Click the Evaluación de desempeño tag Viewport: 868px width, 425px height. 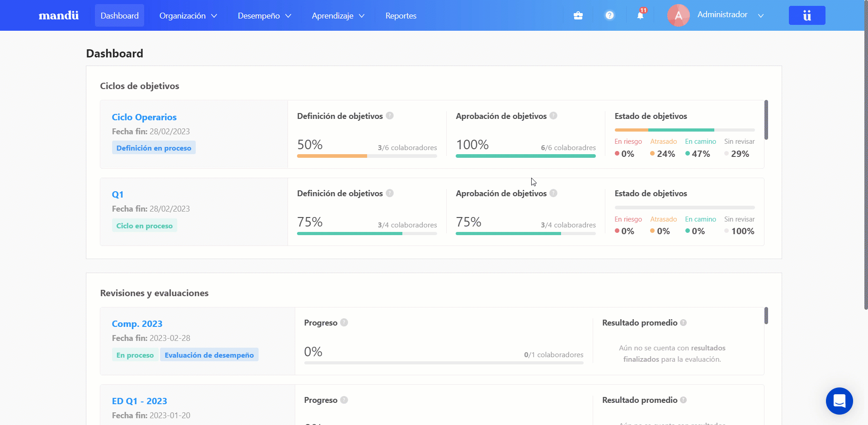point(209,355)
